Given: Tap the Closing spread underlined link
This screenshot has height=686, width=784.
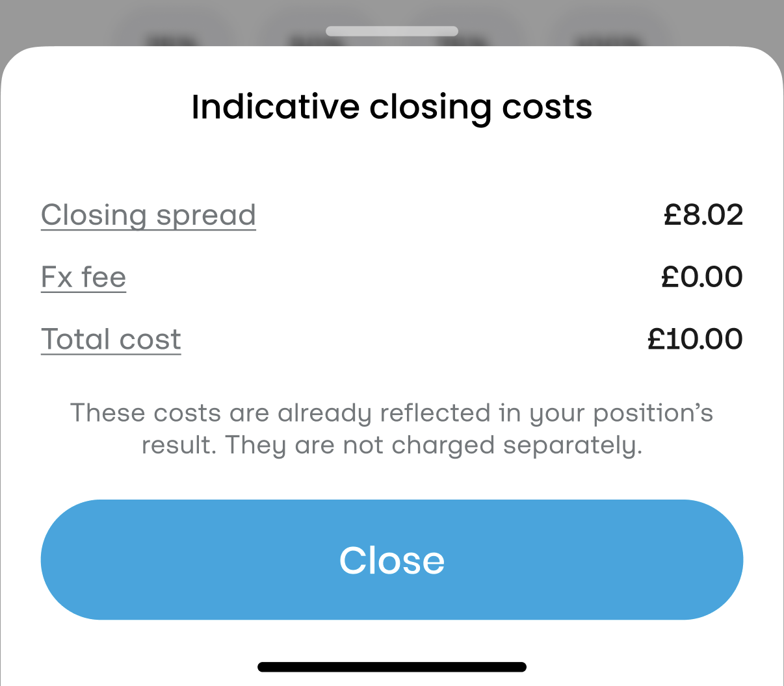Looking at the screenshot, I should click(x=148, y=215).
